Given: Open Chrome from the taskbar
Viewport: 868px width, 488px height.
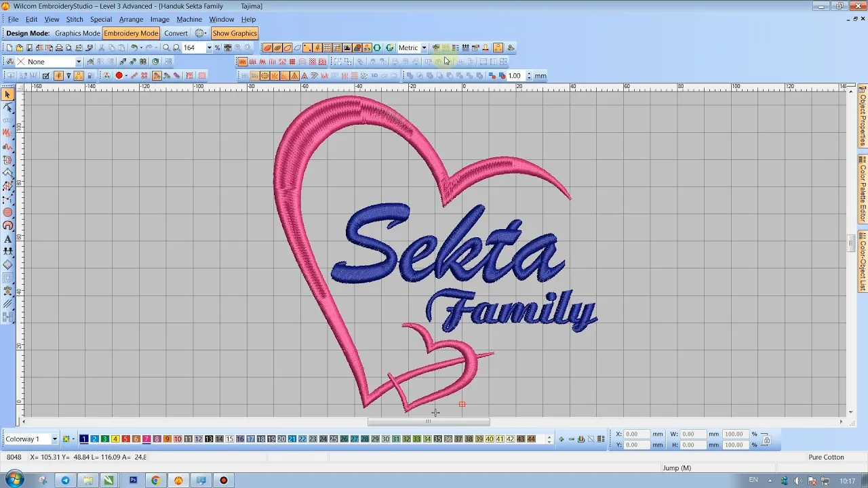Looking at the screenshot, I should coord(155,481).
